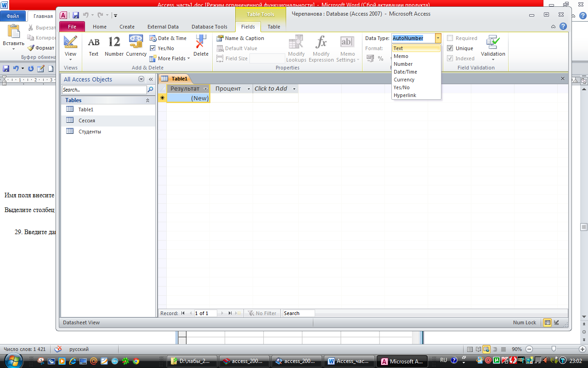Open the Word Файл tab

pos(13,16)
